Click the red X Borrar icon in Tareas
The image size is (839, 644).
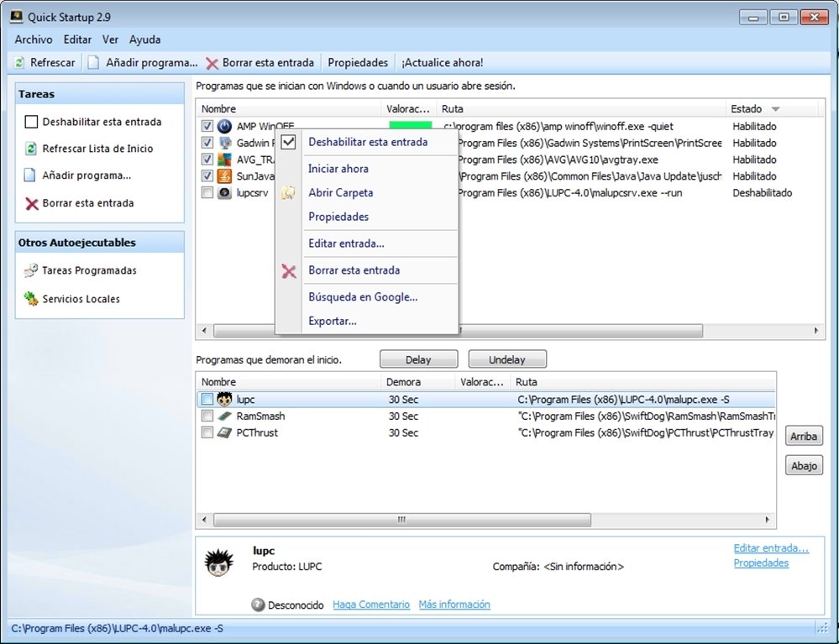[32, 204]
